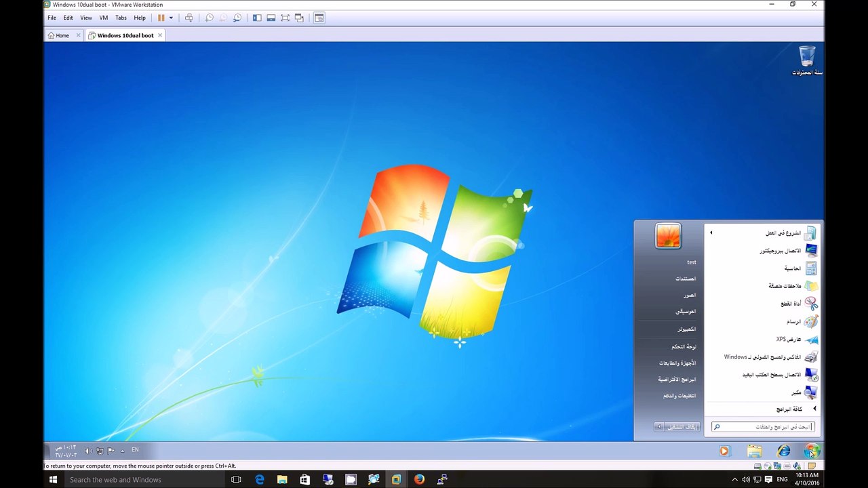
Task: Open Default Programs (البرامج الافتراضية)
Action: click(x=677, y=379)
